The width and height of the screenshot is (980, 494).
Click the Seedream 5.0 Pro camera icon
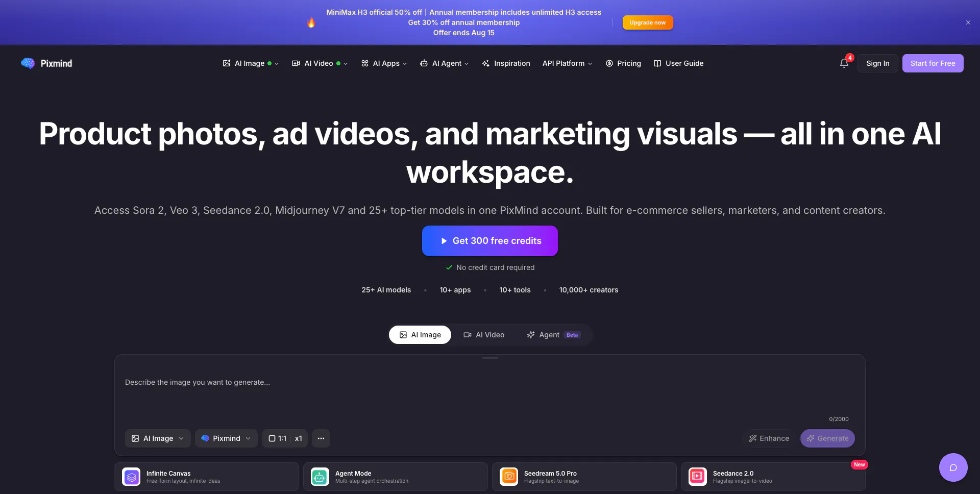[x=509, y=477]
